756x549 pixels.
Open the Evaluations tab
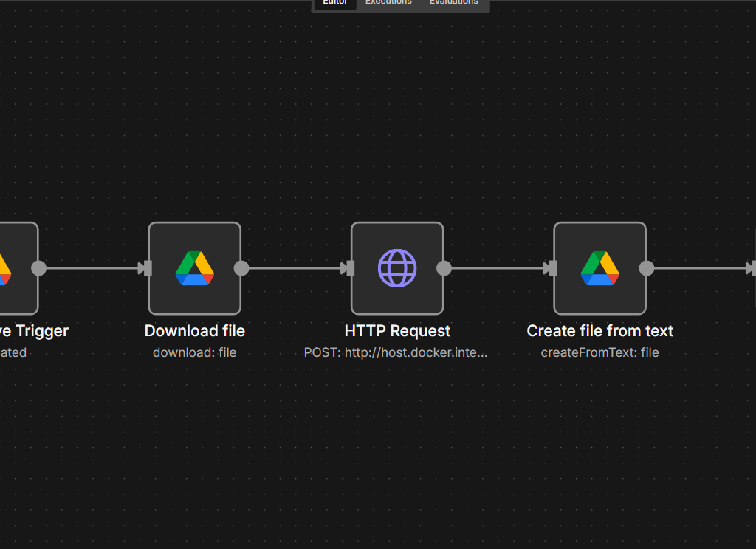pos(453,3)
